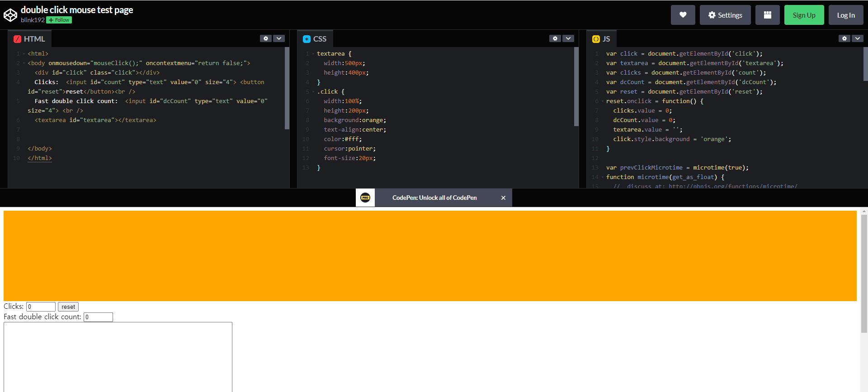This screenshot has height=392, width=868.
Task: Click the 'cursor:pointer;' CSS line
Action: [349, 149]
